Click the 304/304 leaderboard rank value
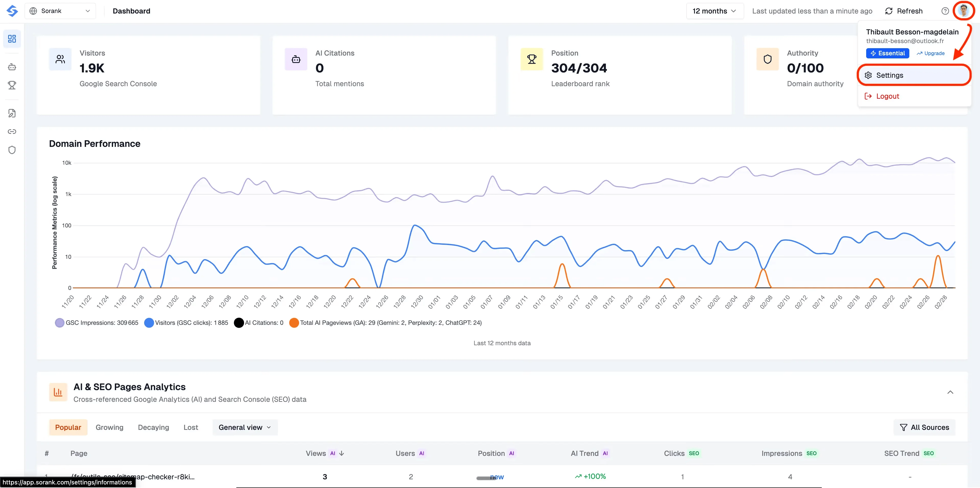This screenshot has width=980, height=488. [x=579, y=68]
